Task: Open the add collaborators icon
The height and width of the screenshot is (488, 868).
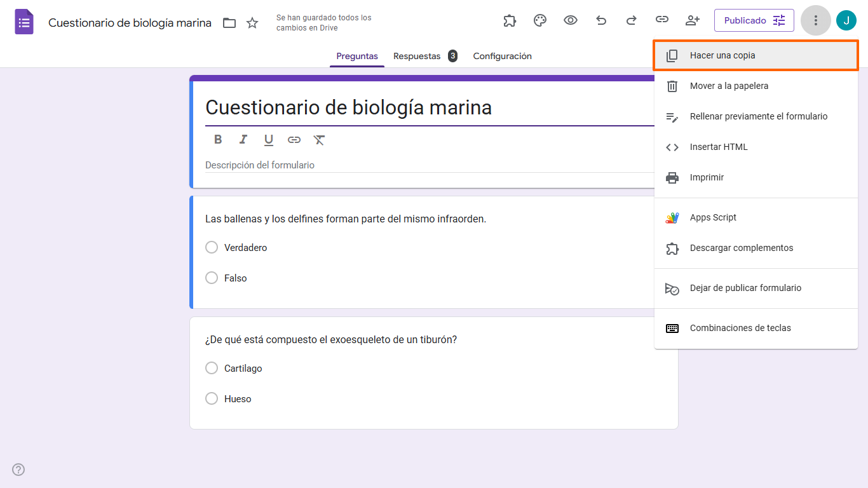Action: pyautogui.click(x=693, y=20)
